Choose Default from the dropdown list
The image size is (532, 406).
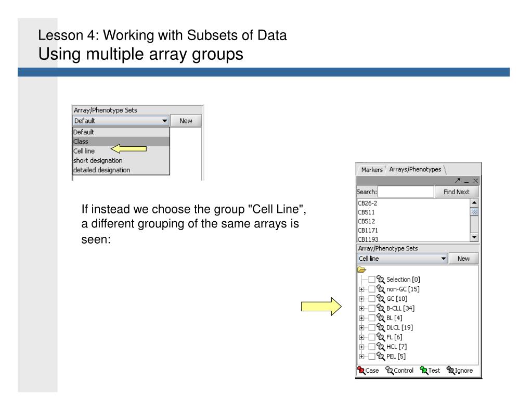coord(121,132)
